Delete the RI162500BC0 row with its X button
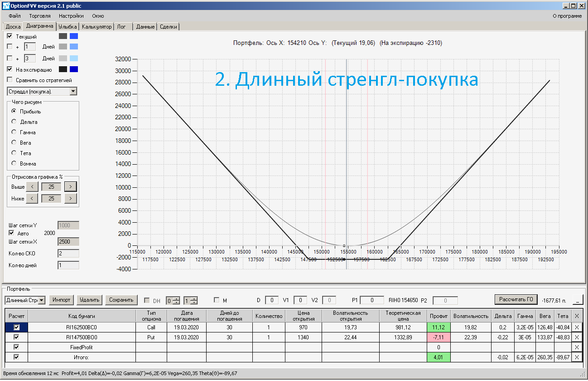Viewport: 588px width, 381px height. 577,327
